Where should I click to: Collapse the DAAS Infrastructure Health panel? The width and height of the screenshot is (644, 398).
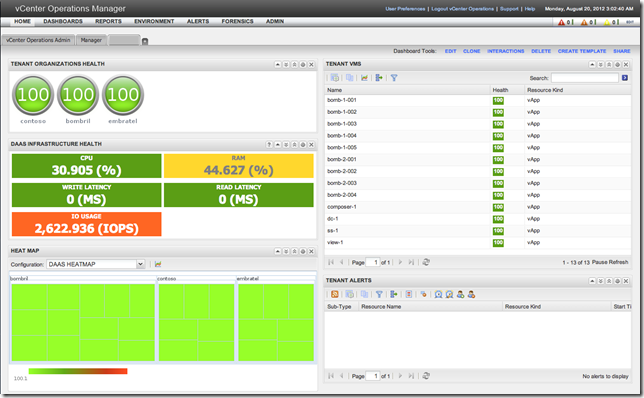[278, 145]
